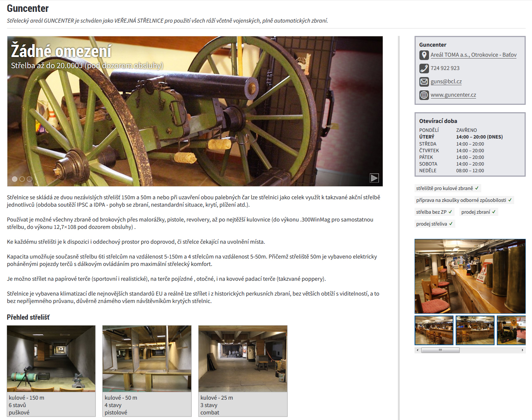Visit the www.guncenter.cz link
This screenshot has width=532, height=420.
coord(453,95)
